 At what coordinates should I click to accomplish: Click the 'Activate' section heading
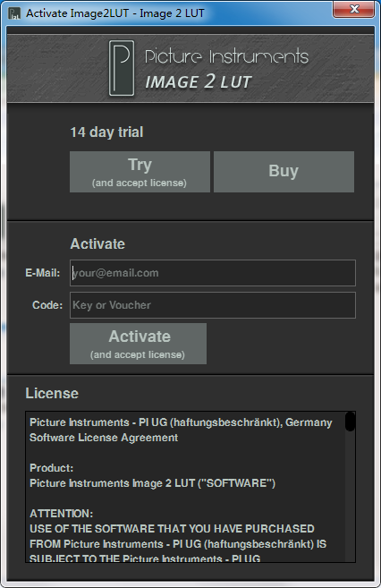coord(97,244)
